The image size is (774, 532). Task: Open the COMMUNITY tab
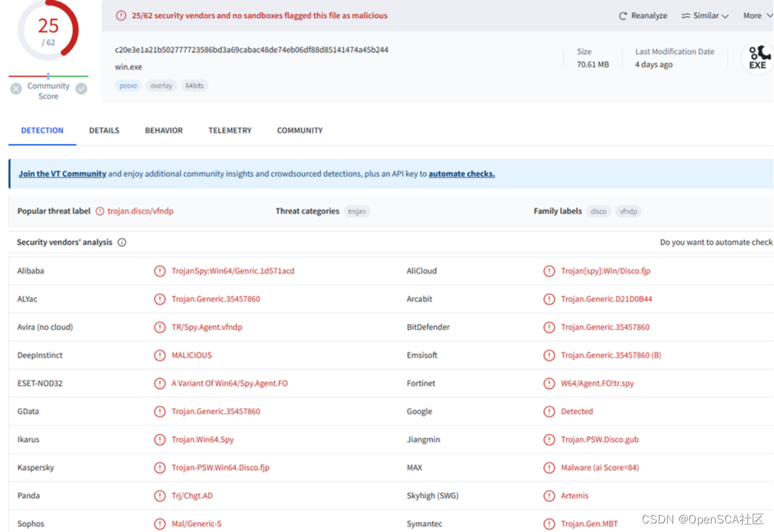click(x=300, y=131)
